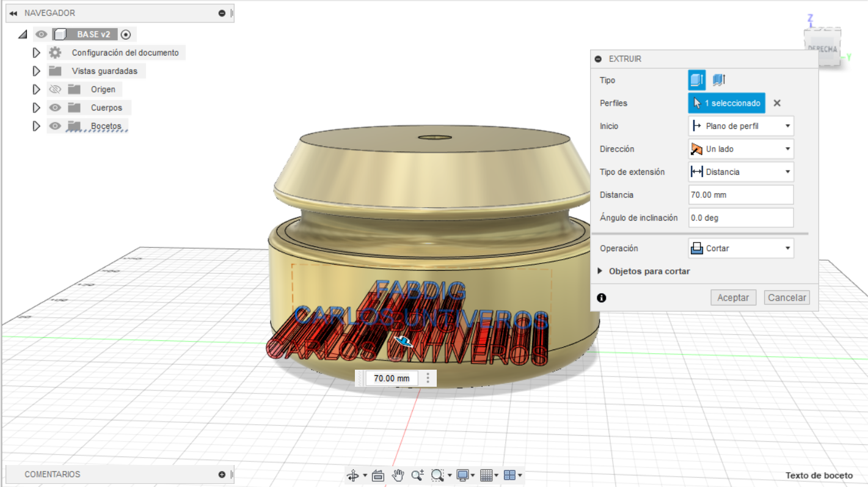Select the Bocetos tree label
The height and width of the screenshot is (487, 868).
[x=106, y=126]
